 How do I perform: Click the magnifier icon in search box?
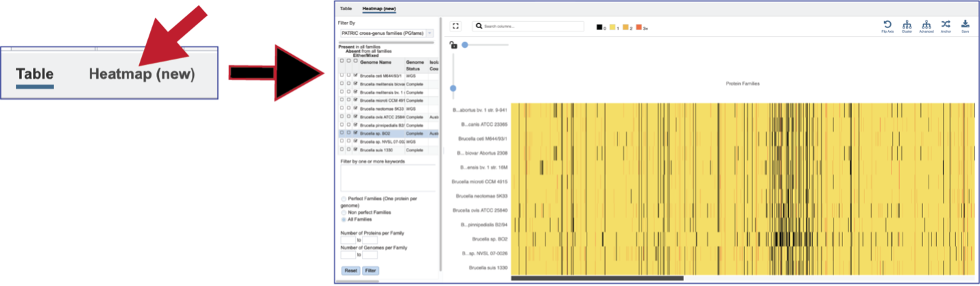pos(479,26)
